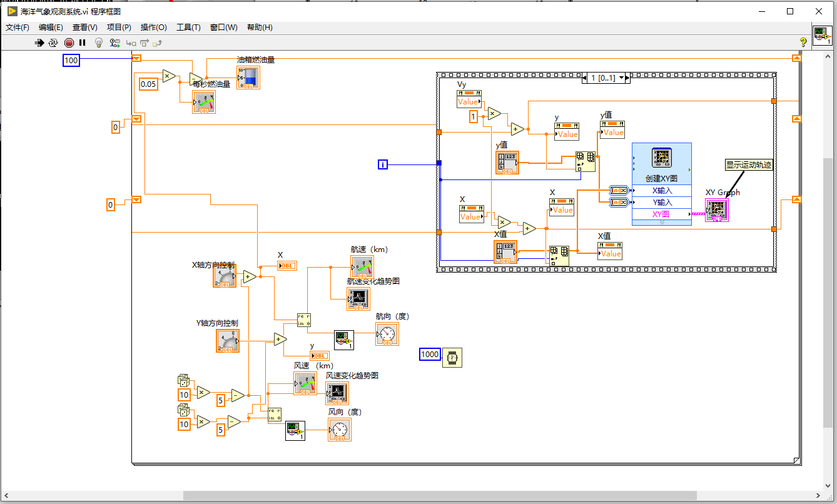Image resolution: width=837 pixels, height=504 pixels.
Task: Click the 显示运动轨迹 comment label
Action: 749,165
